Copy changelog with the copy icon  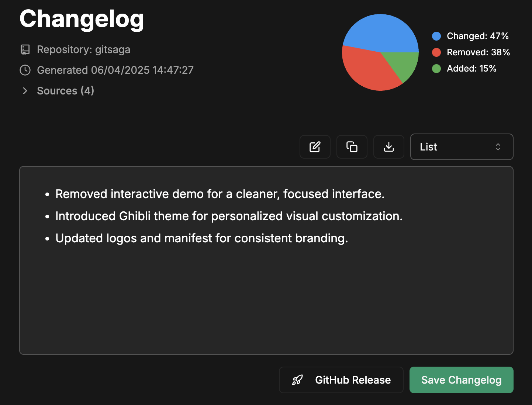point(352,147)
